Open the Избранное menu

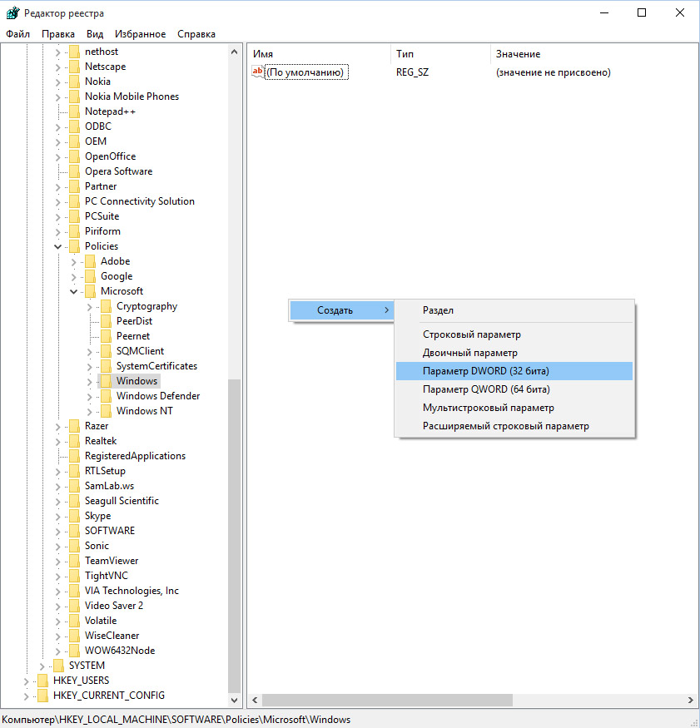tap(141, 34)
